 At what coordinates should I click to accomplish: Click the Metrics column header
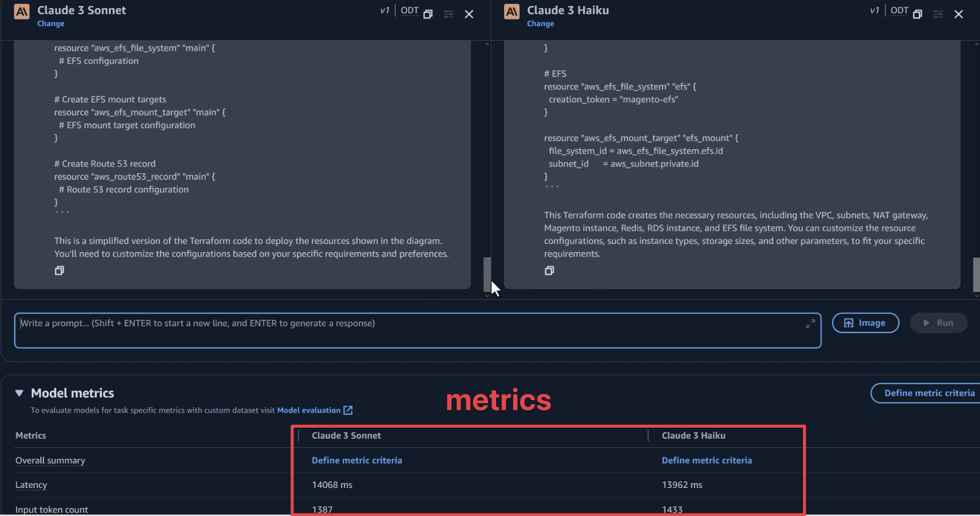31,436
